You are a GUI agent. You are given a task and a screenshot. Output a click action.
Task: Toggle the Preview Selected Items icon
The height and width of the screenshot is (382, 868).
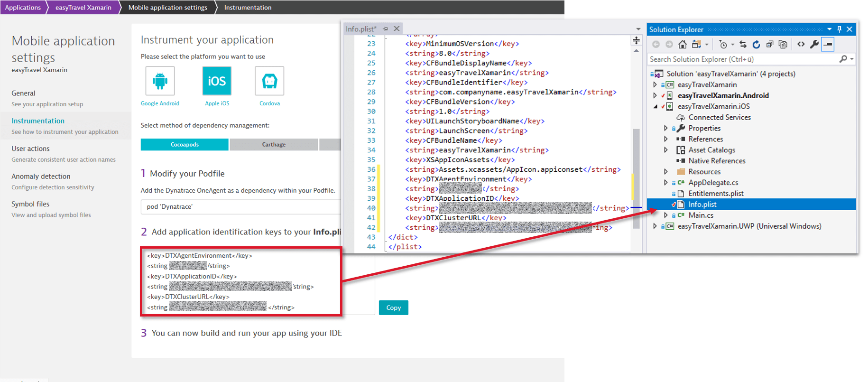coord(828,44)
